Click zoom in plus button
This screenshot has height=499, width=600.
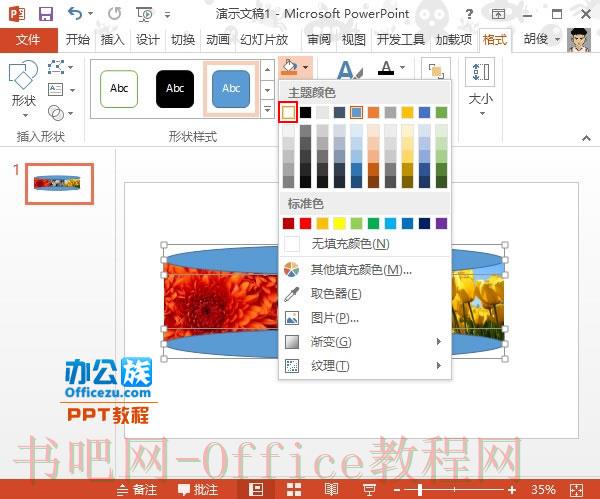point(512,489)
